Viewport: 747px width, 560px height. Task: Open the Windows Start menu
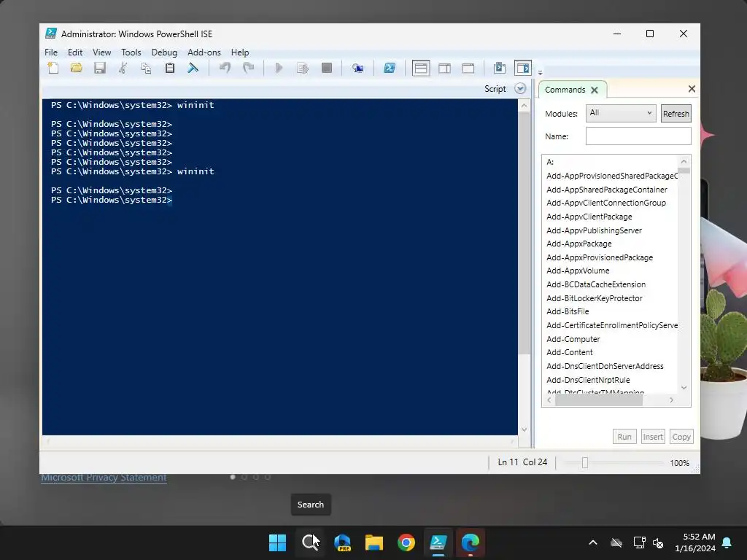[x=277, y=542]
